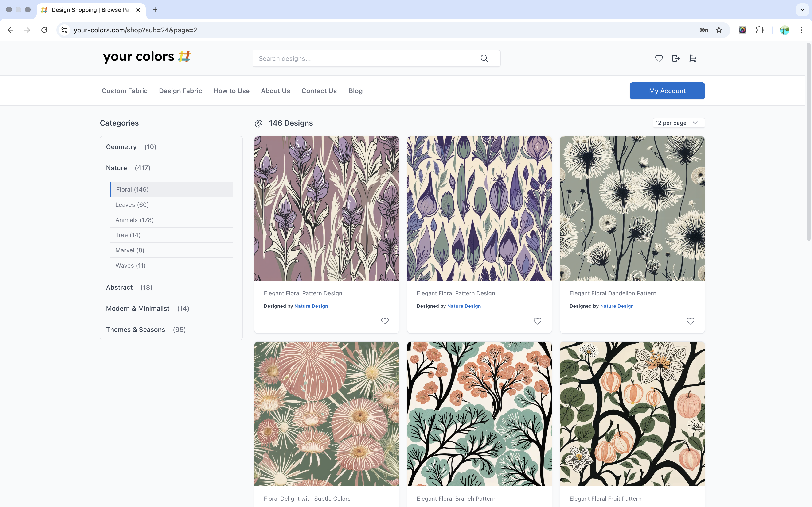Screen dimensions: 812x507
Task: Click inside the Search designs input field
Action: click(362, 58)
